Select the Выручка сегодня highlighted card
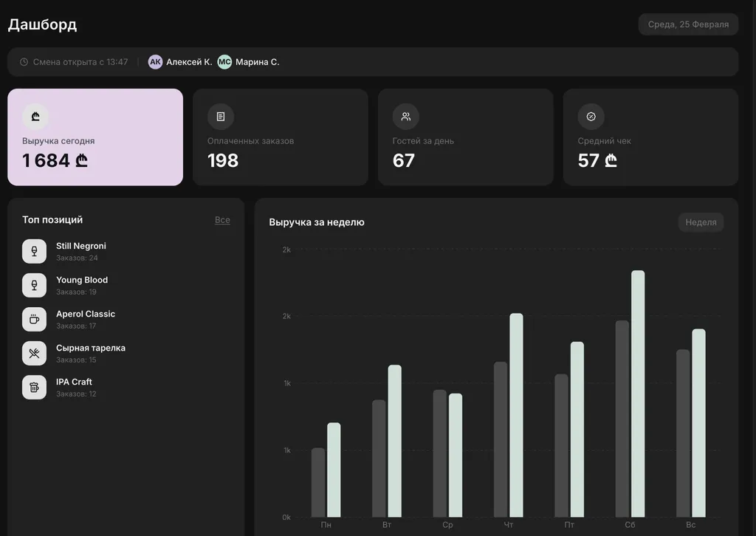The width and height of the screenshot is (756, 536). (95, 137)
